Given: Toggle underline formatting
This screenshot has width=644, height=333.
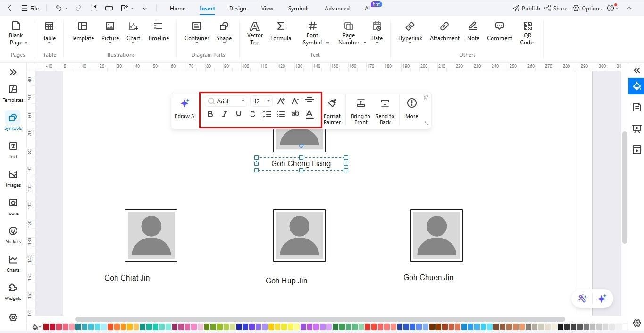Looking at the screenshot, I should coord(239,114).
